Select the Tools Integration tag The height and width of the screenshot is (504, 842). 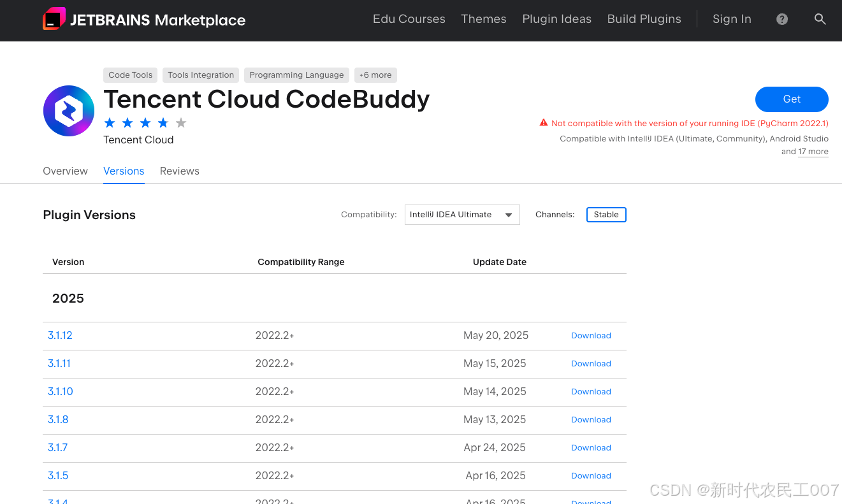(x=201, y=75)
